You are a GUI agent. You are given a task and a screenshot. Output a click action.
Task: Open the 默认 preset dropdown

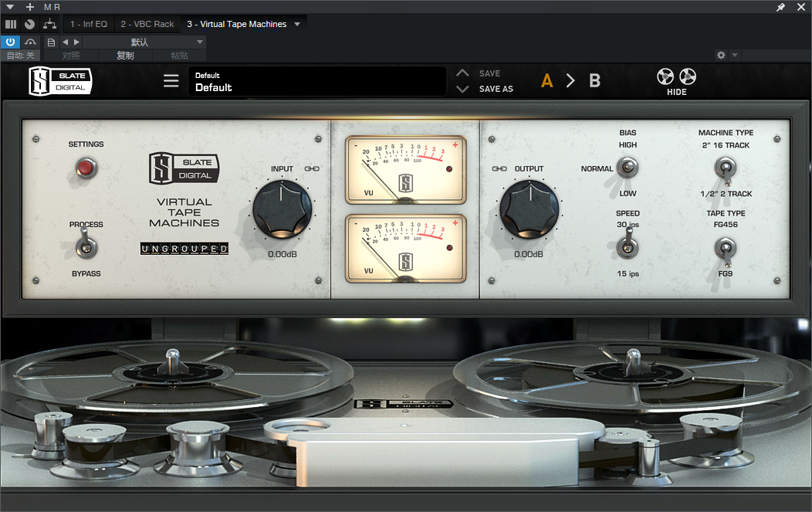(145, 42)
